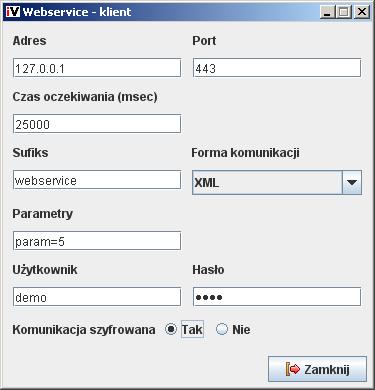Click the Zamknij button
375x390 pixels.
click(x=317, y=369)
